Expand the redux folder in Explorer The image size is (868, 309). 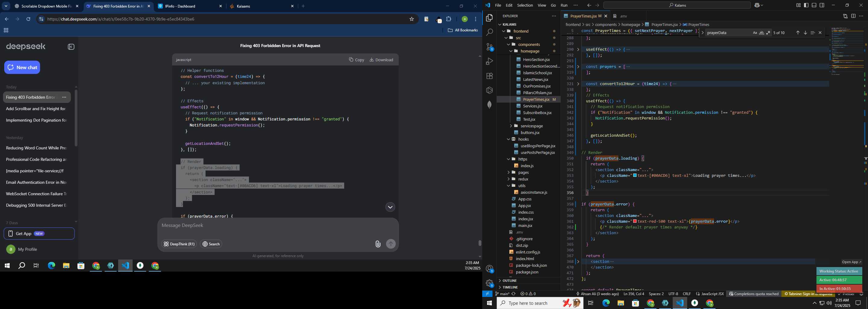coord(508,179)
